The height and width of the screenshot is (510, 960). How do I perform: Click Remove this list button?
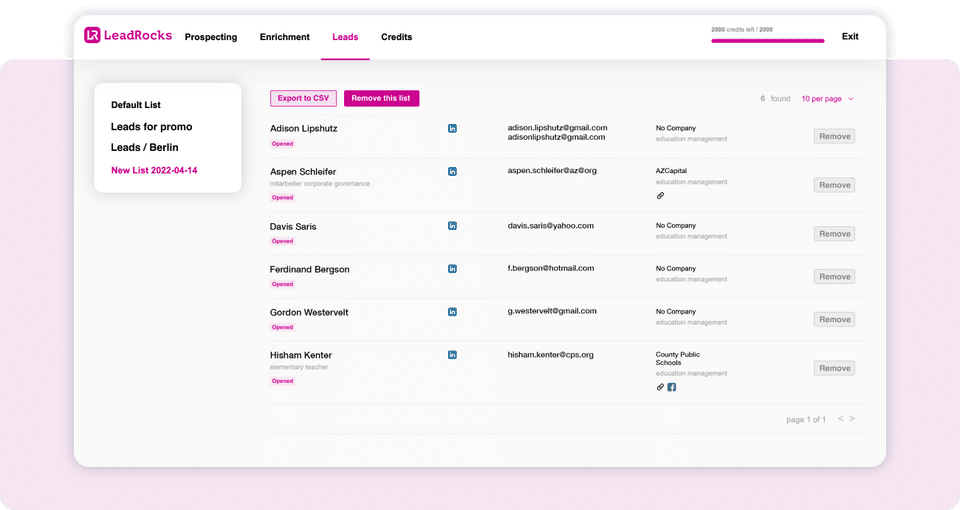click(381, 98)
